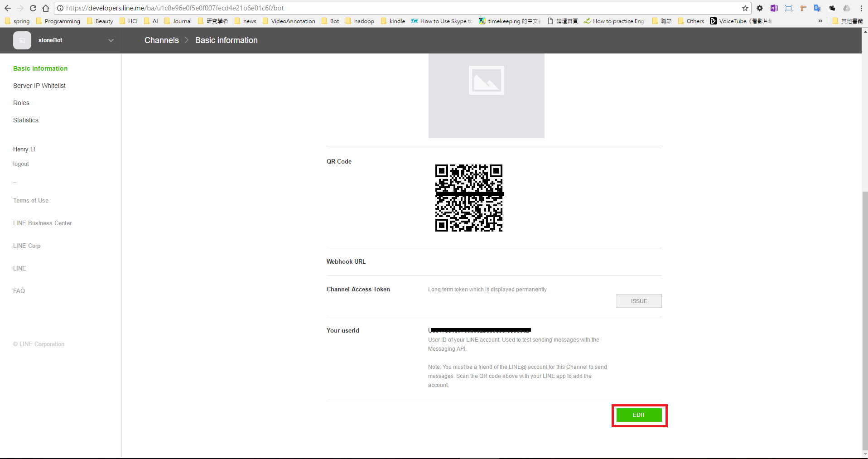Open the gear extension icon
The image size is (868, 459).
tap(760, 8)
